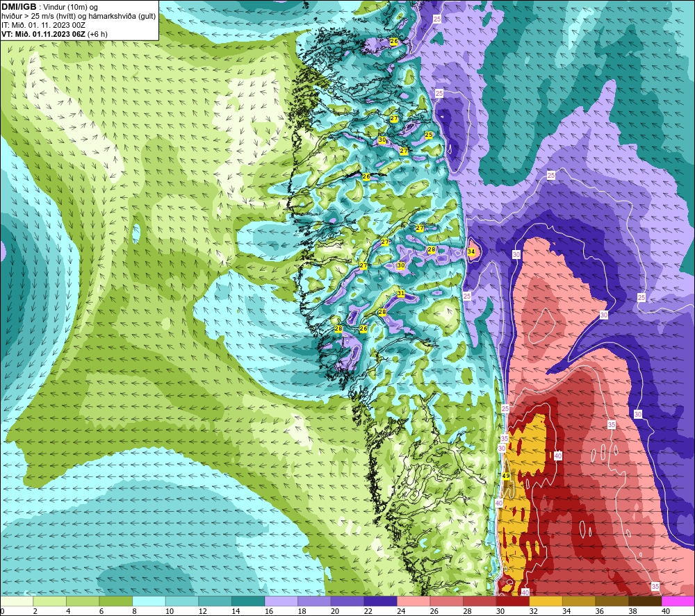Click the 'hviður > 25 m/s (hvítt)' legend line

click(x=35, y=17)
